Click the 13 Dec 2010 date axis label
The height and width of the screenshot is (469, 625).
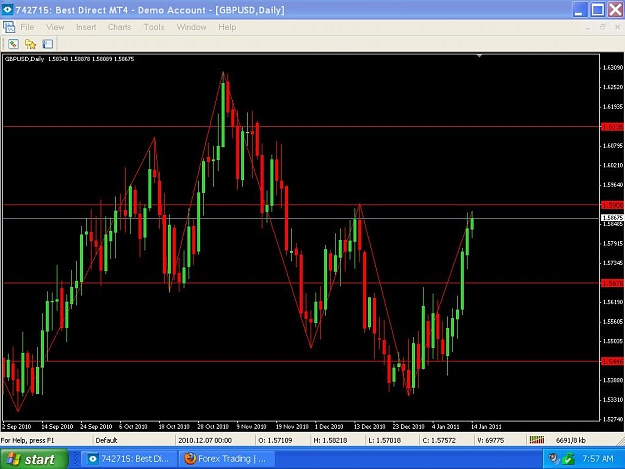click(369, 426)
